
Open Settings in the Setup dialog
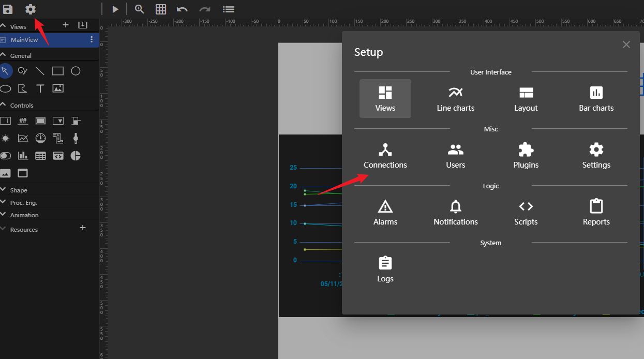(x=596, y=155)
